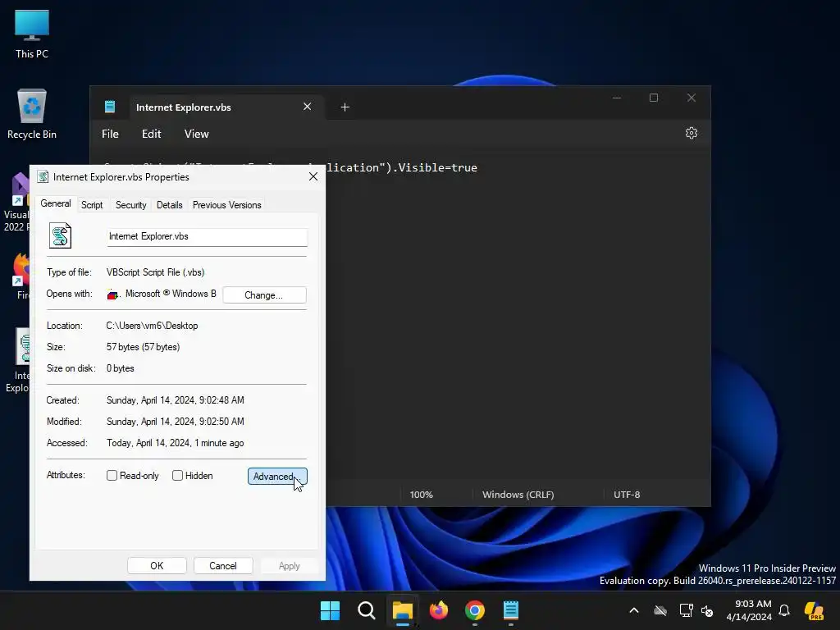Viewport: 840px width, 630px height.
Task: Click the Size value 57 bytes
Action: click(x=143, y=347)
